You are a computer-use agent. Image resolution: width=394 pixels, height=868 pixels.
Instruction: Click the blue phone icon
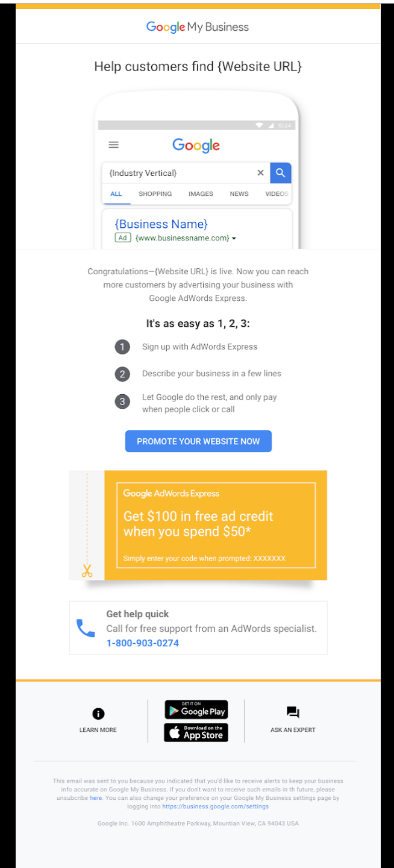coord(86,628)
